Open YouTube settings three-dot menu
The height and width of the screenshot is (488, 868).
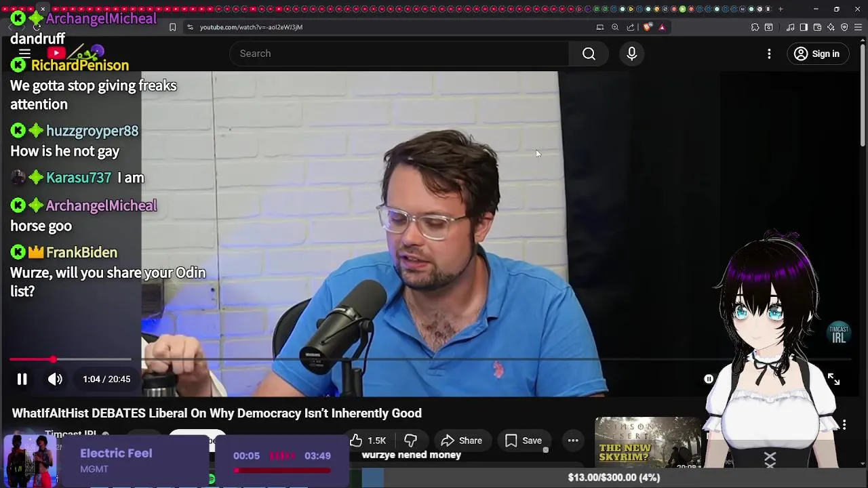coord(769,54)
